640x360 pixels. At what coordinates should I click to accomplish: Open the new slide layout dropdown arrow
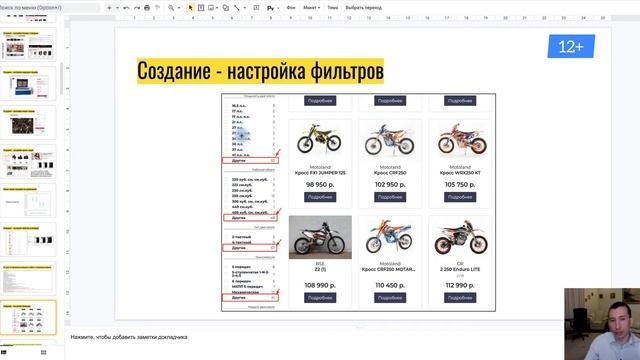117,8
